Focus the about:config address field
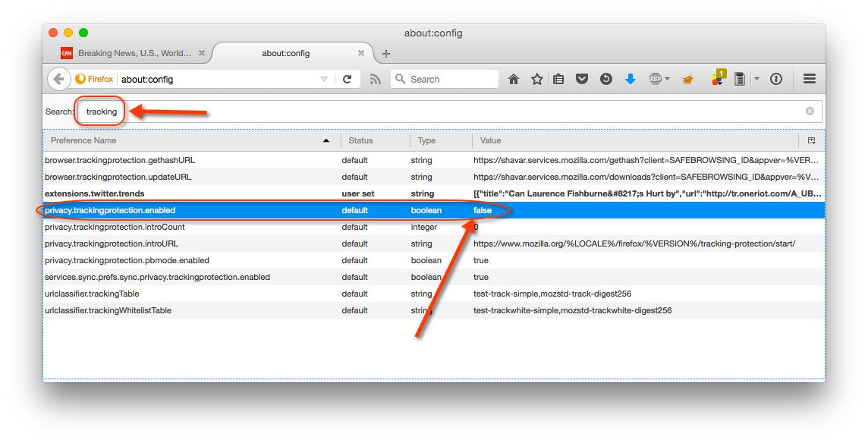 click(219, 79)
